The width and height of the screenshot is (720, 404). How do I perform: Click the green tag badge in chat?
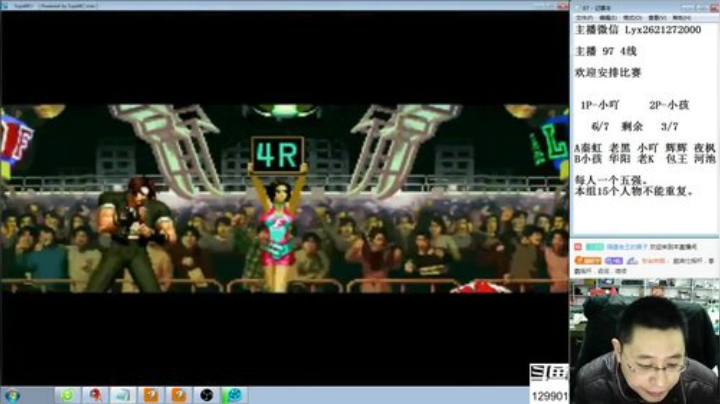coord(594,247)
